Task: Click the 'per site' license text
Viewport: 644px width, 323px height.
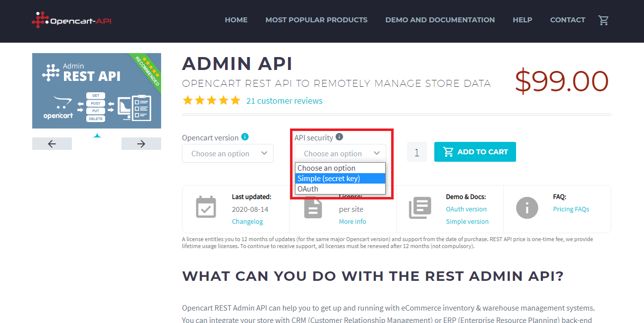Action: [351, 209]
